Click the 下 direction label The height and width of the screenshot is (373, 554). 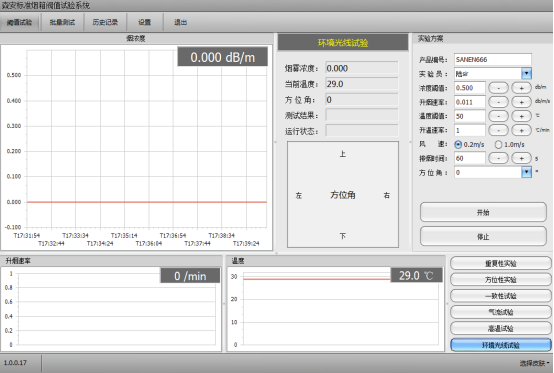(343, 236)
